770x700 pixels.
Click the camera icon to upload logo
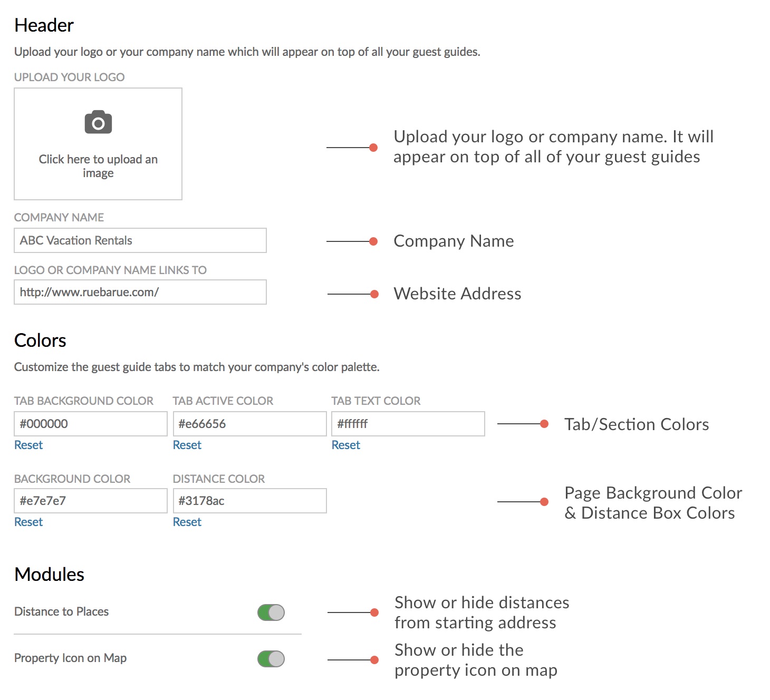point(98,122)
